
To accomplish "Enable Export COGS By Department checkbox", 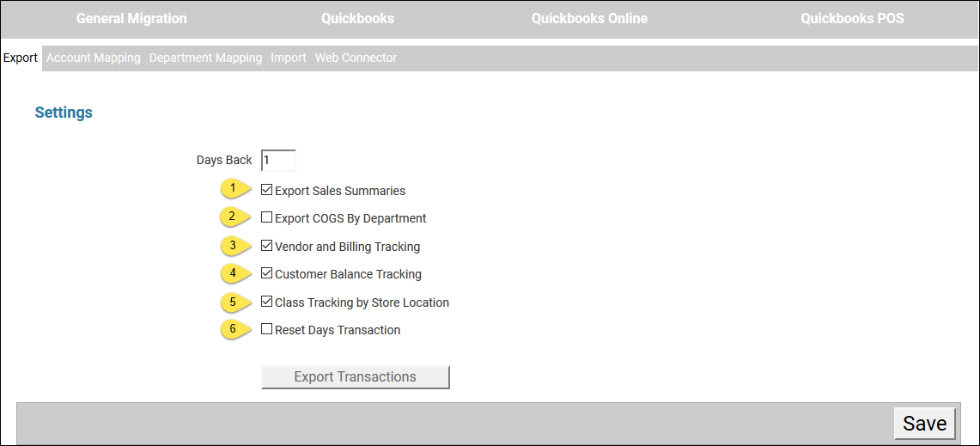I will 267,217.
